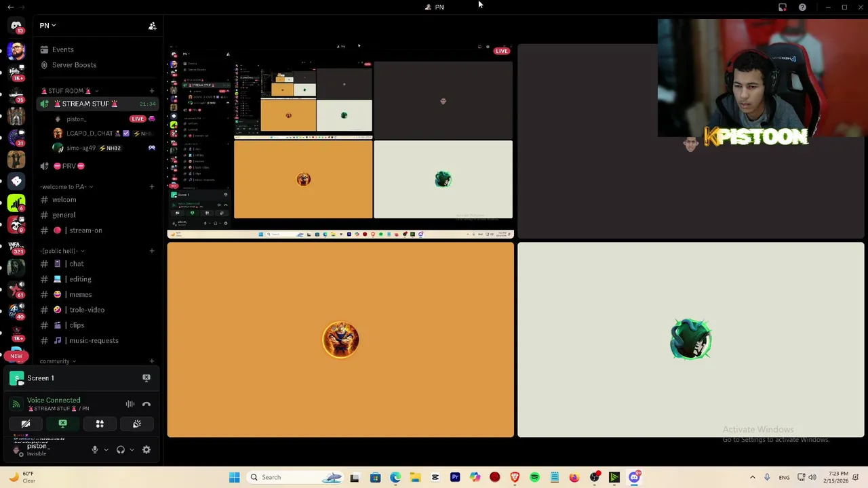Open User Settings gear
This screenshot has width=868, height=488.
coord(146,449)
